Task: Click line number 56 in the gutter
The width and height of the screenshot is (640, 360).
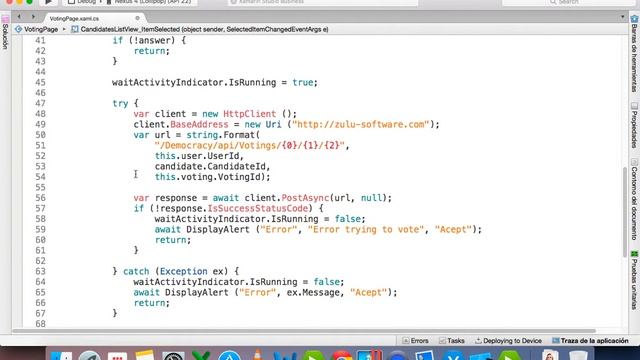Action: point(40,198)
